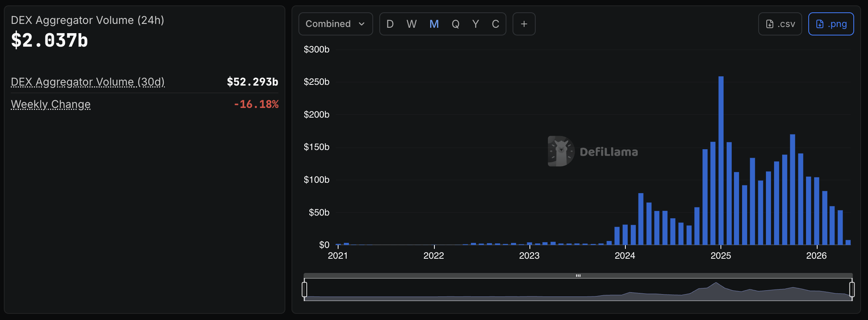Click the 2026 x-axis label

pos(816,256)
